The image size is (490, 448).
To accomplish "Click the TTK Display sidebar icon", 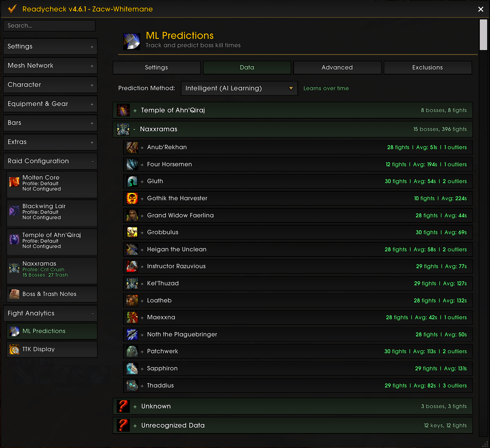I will 14,349.
